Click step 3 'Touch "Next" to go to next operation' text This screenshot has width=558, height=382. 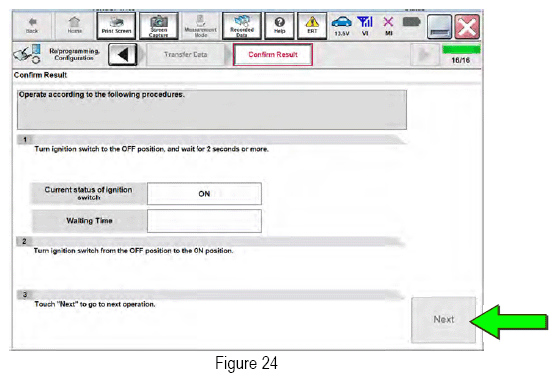click(x=95, y=304)
